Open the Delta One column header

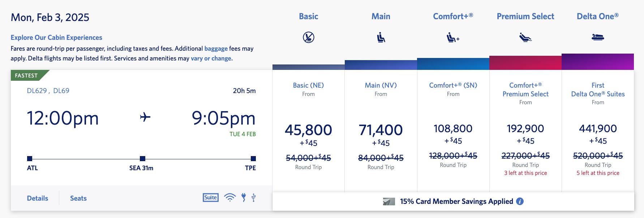[598, 16]
